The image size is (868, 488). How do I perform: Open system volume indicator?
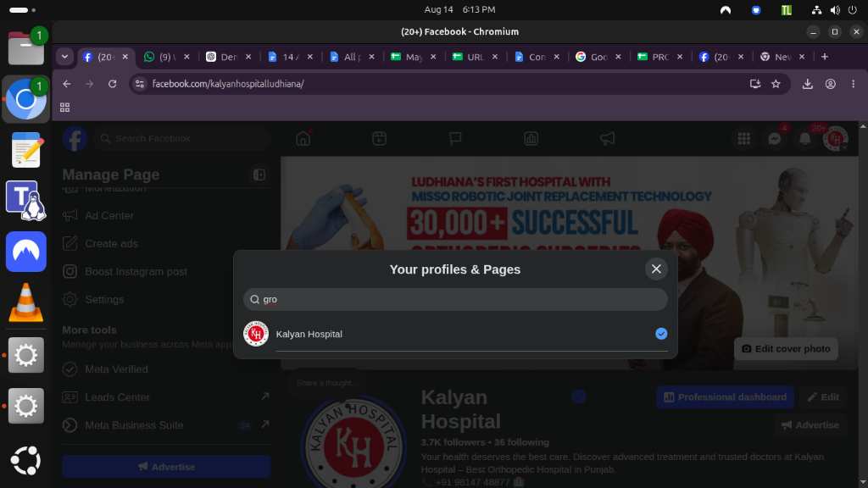pyautogui.click(x=835, y=10)
